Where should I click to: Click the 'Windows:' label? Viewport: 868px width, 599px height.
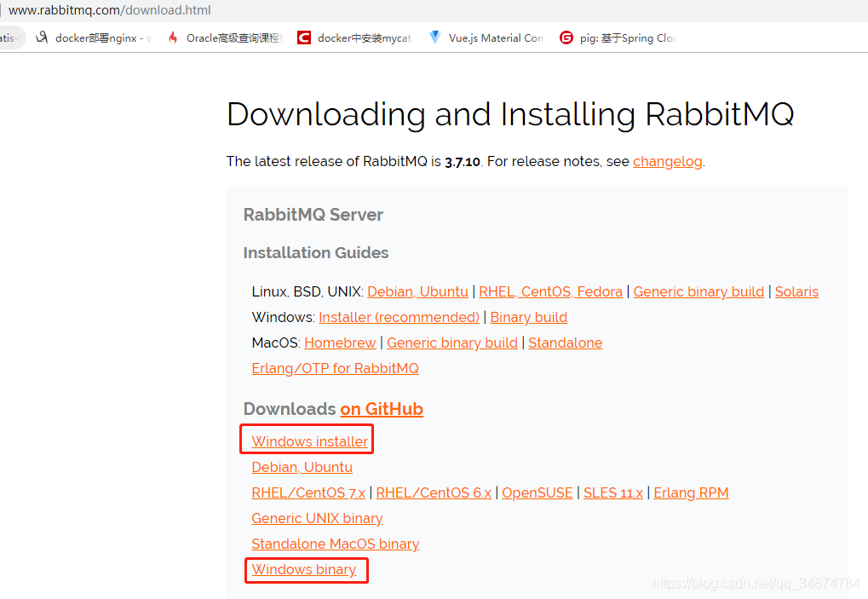[x=284, y=317]
